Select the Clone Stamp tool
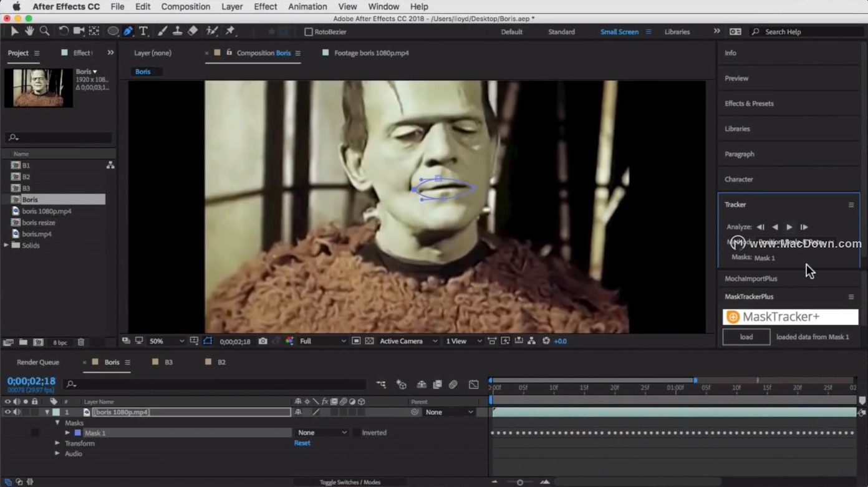The width and height of the screenshot is (868, 487). [x=177, y=31]
